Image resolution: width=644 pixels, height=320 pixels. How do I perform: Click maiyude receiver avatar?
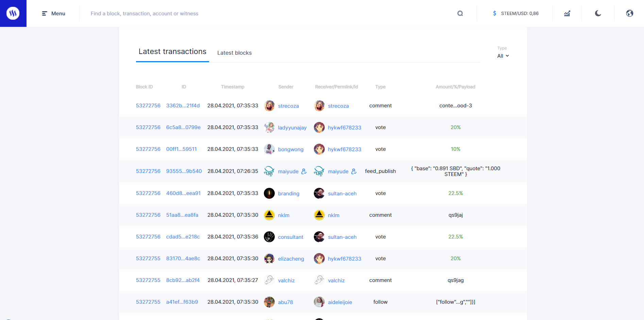point(319,171)
